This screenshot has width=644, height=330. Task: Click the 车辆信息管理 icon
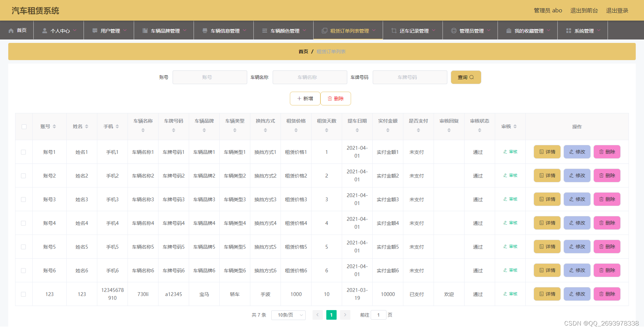(205, 31)
